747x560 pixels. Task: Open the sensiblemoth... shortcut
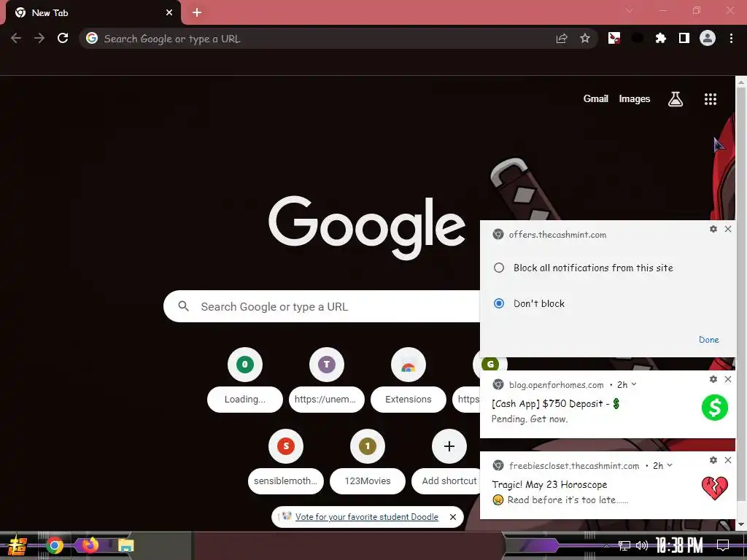(x=286, y=461)
